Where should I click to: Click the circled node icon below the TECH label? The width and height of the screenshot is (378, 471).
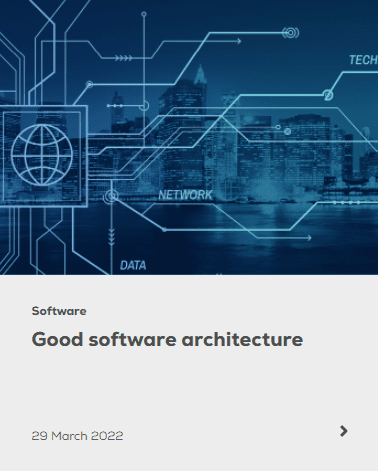pyautogui.click(x=328, y=95)
